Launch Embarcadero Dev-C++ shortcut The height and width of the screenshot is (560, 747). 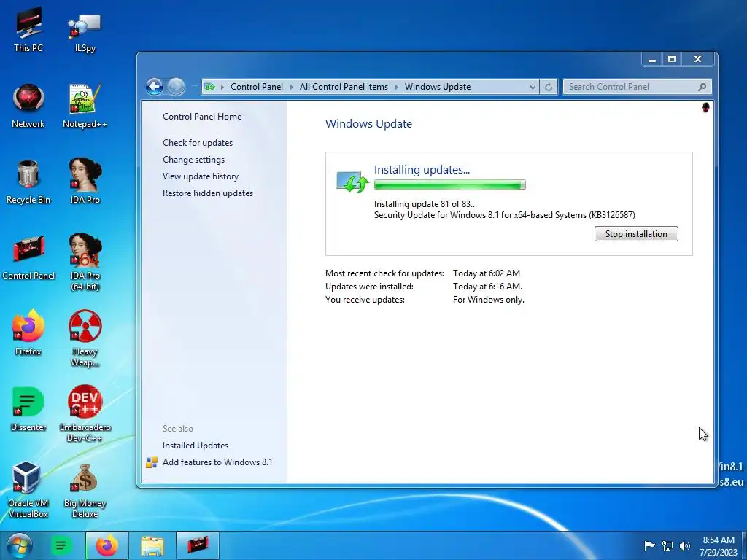85,413
